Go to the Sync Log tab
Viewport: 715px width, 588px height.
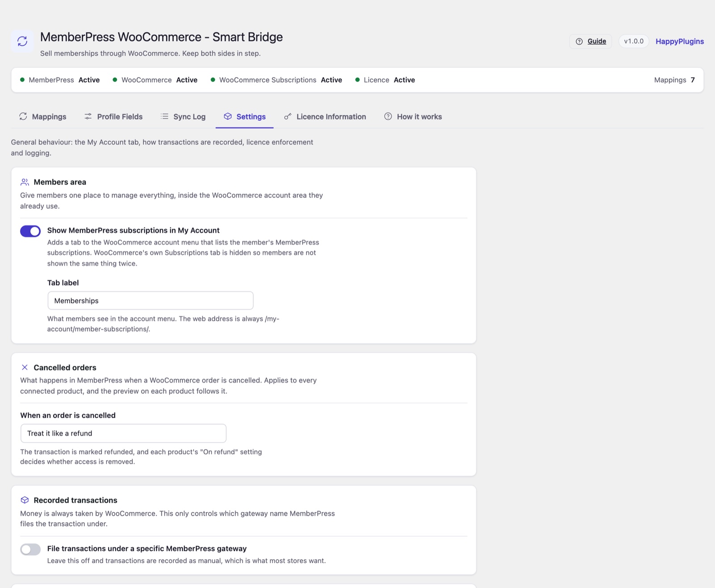[x=183, y=117]
